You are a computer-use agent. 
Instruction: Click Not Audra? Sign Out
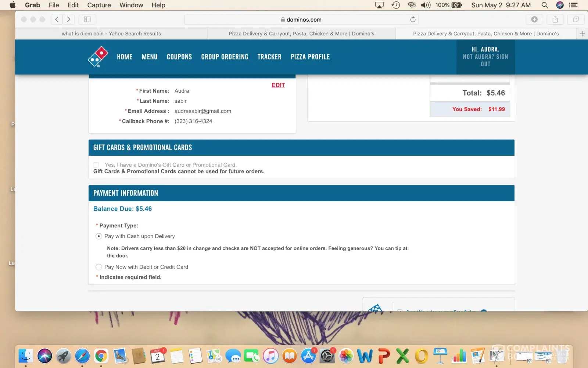pyautogui.click(x=485, y=60)
